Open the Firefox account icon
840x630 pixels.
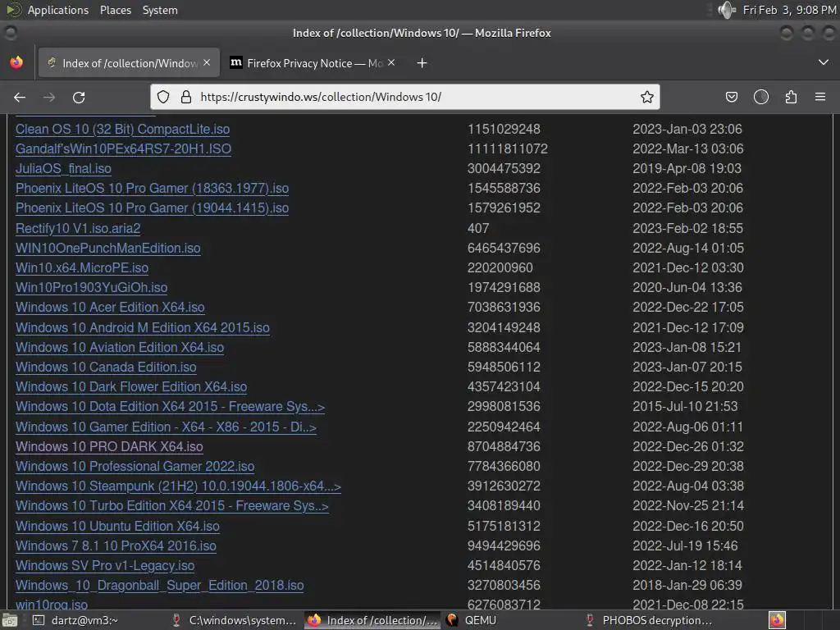(760, 97)
